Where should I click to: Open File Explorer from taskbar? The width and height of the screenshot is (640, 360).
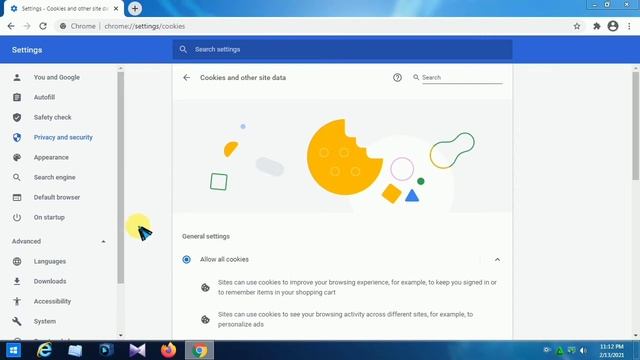[75, 350]
